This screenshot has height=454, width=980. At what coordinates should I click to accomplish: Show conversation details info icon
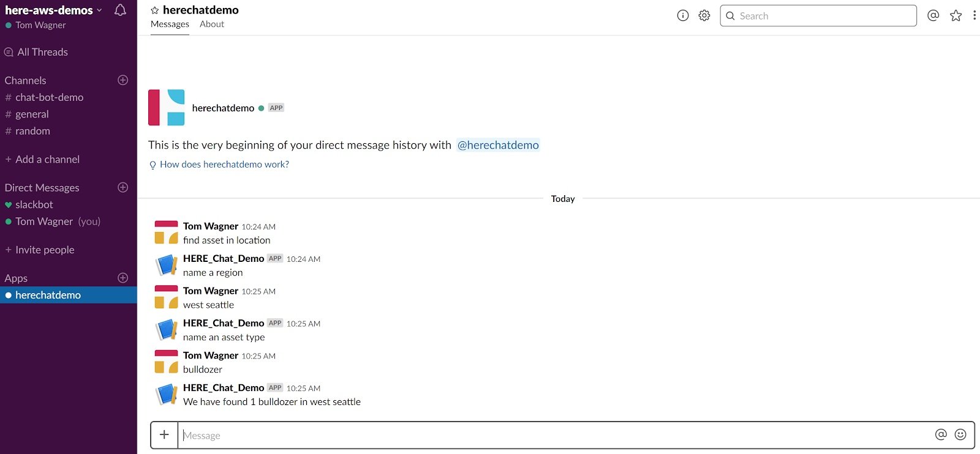[683, 15]
